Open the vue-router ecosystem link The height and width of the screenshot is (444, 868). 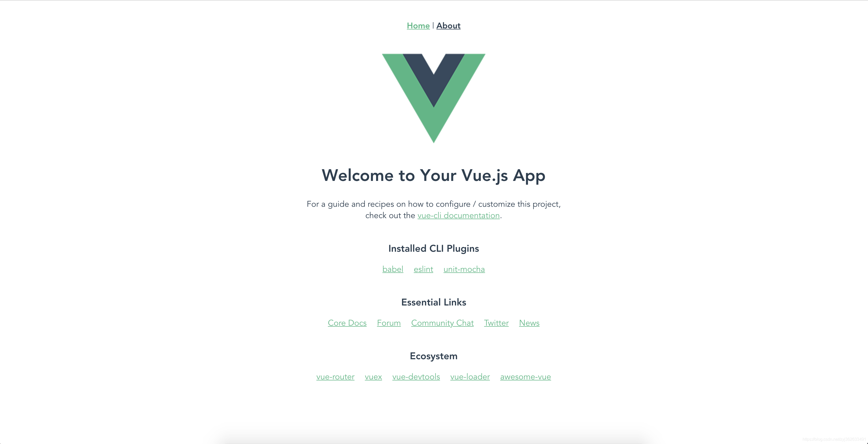coord(335,377)
